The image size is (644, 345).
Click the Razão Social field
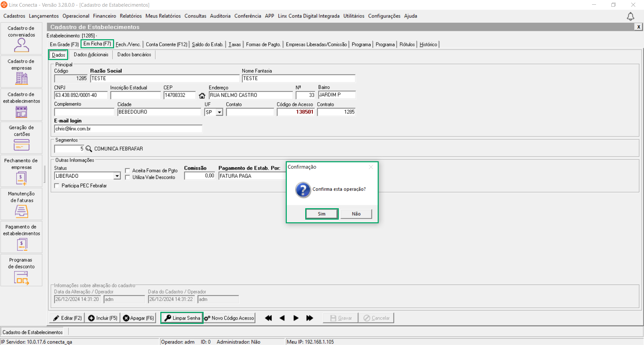pos(165,78)
